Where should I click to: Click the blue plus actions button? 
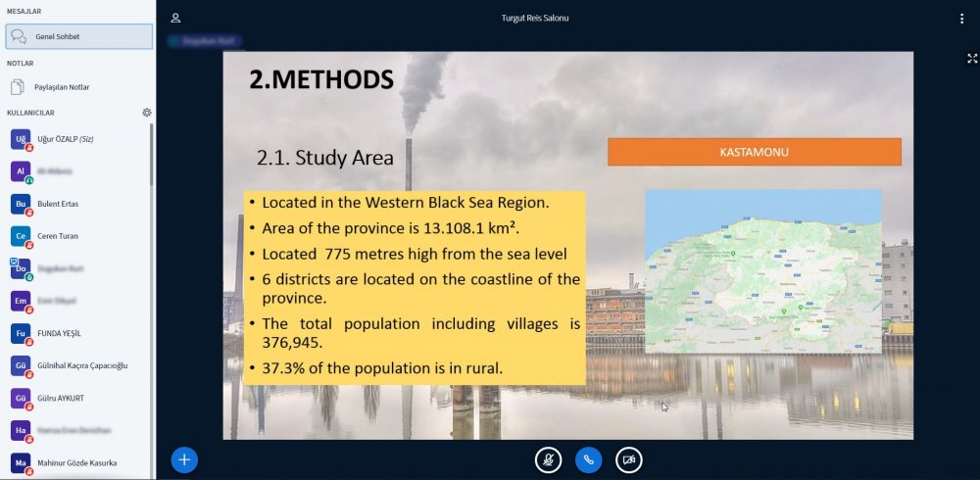(184, 458)
